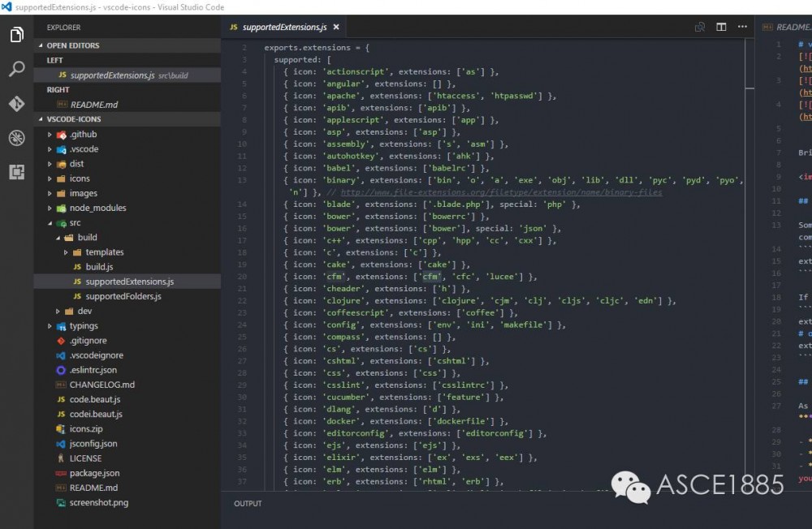This screenshot has height=529, width=812.
Task: Click the open preview toolbar icon
Action: tap(699, 27)
